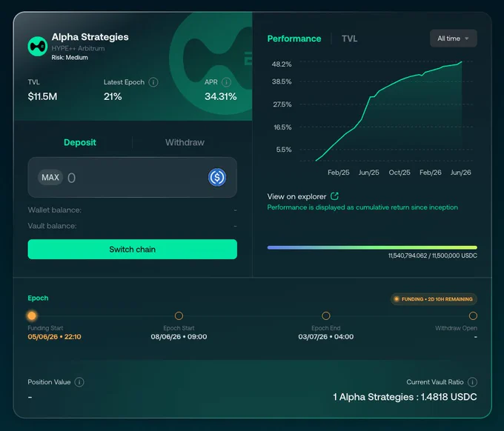This screenshot has width=504, height=431.
Task: Click the external link icon beside View on explorer
Action: click(334, 196)
